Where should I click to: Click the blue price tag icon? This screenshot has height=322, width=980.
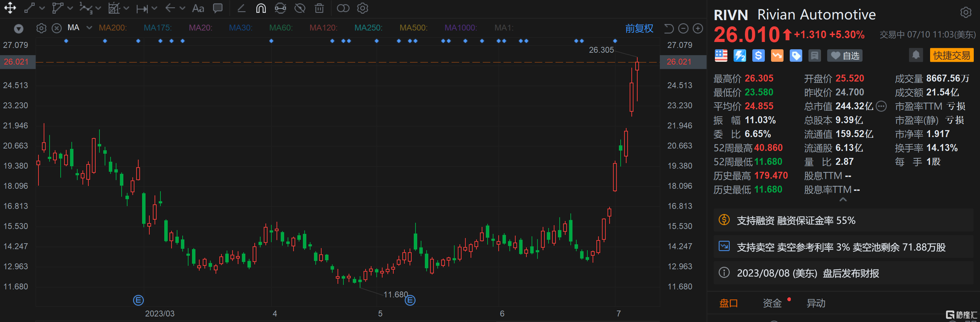pos(796,56)
